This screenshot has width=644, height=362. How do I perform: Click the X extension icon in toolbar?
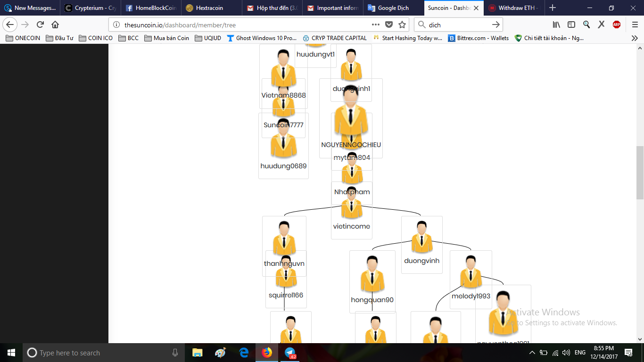pyautogui.click(x=602, y=25)
